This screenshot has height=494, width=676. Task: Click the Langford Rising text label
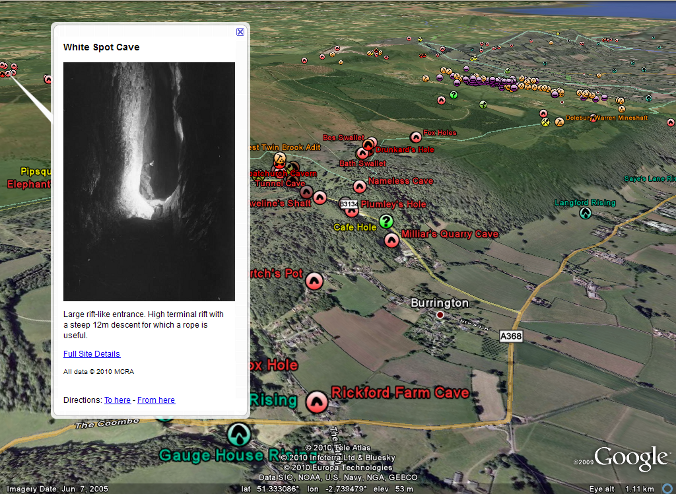tap(585, 201)
